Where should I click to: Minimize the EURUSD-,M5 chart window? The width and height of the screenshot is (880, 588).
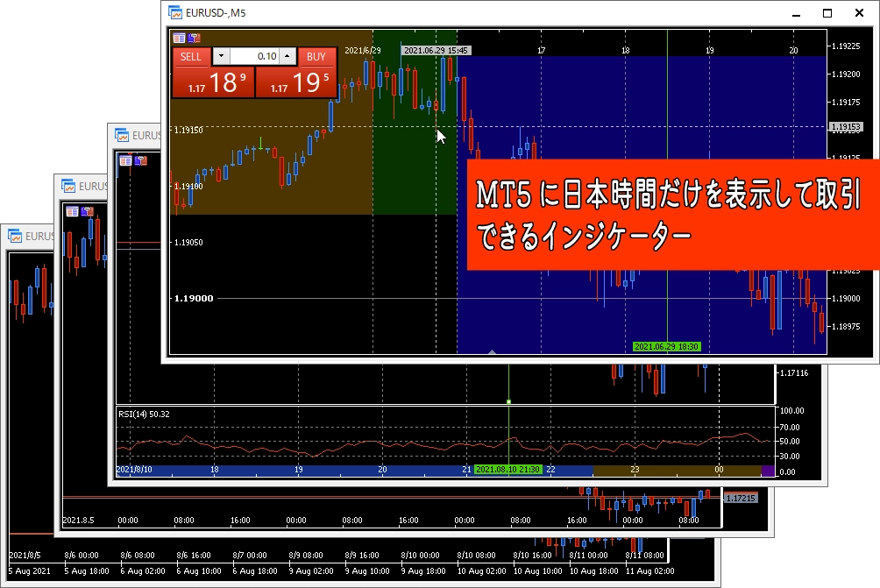[x=796, y=13]
